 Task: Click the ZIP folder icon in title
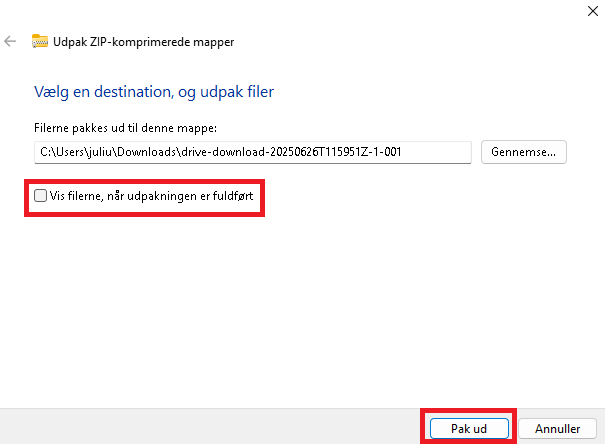tap(40, 42)
